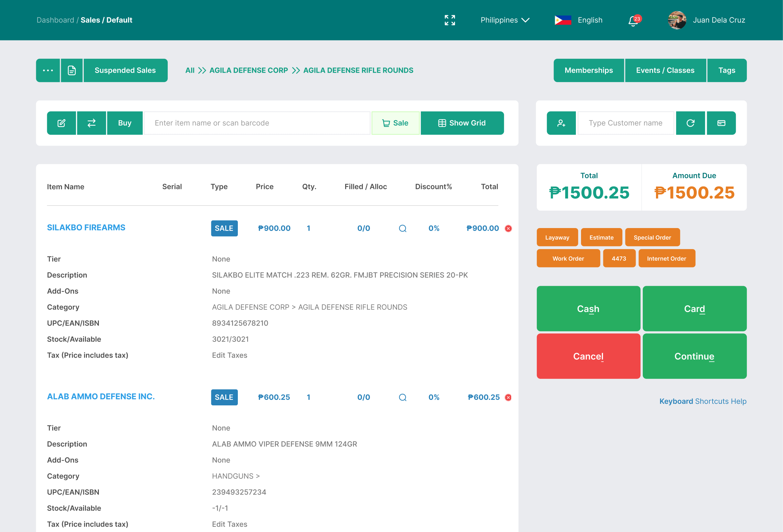Edit ₱900.00 price of SILAKBO FIREARMS

(x=274, y=228)
